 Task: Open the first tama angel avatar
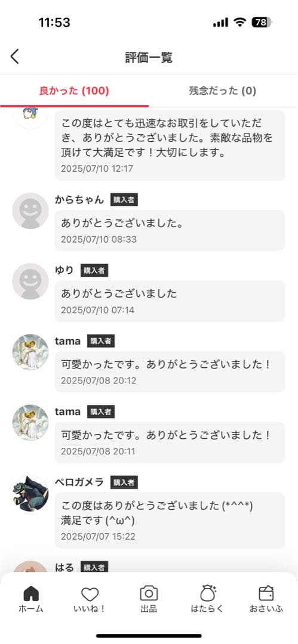(x=30, y=352)
